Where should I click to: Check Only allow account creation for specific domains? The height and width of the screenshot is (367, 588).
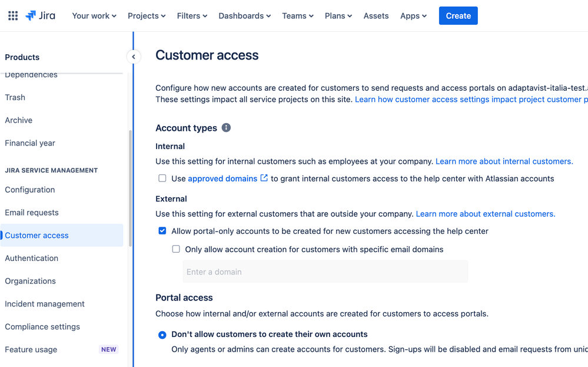tap(176, 249)
